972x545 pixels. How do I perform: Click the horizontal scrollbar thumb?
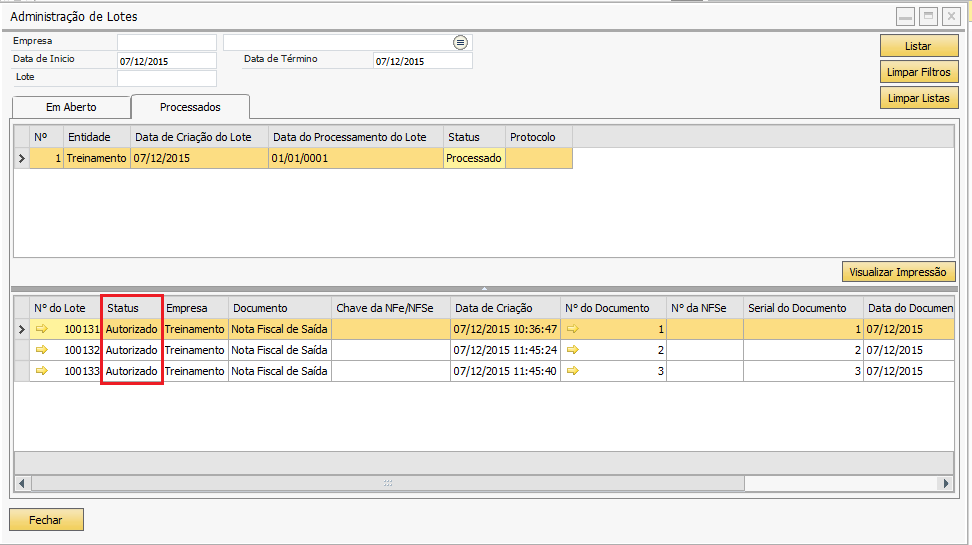[x=387, y=483]
